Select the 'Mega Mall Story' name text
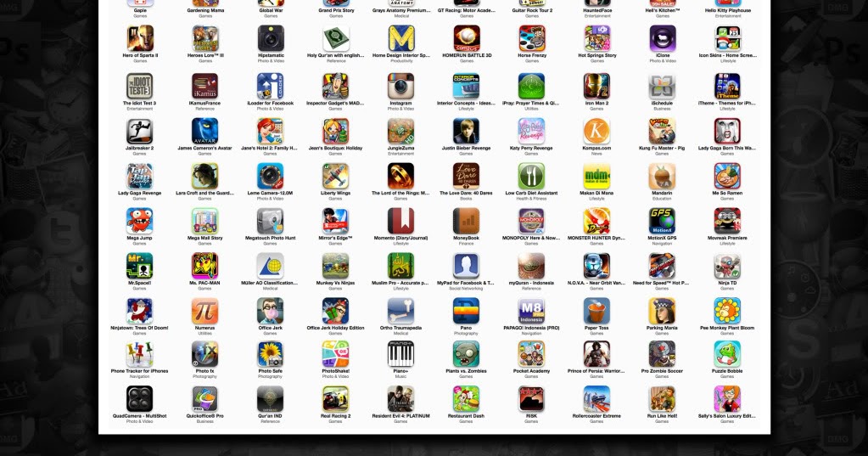 coord(204,239)
